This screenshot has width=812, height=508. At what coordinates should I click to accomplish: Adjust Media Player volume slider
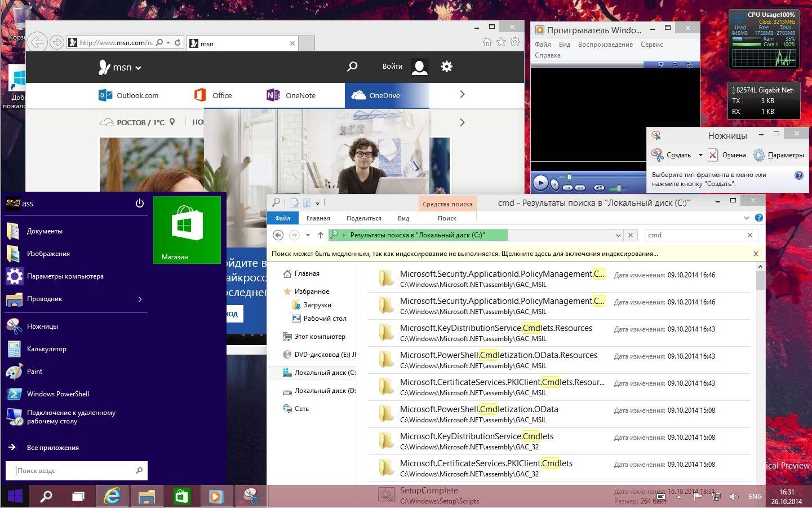[619, 188]
